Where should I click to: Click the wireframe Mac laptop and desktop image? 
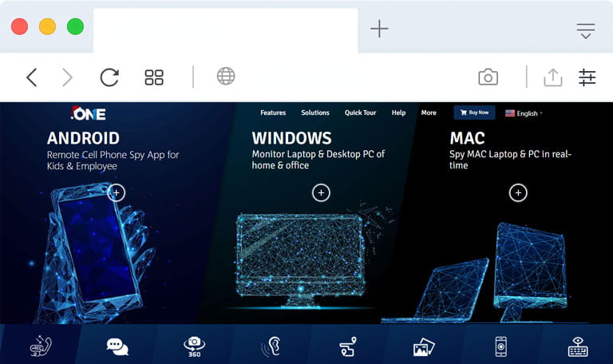point(475,273)
